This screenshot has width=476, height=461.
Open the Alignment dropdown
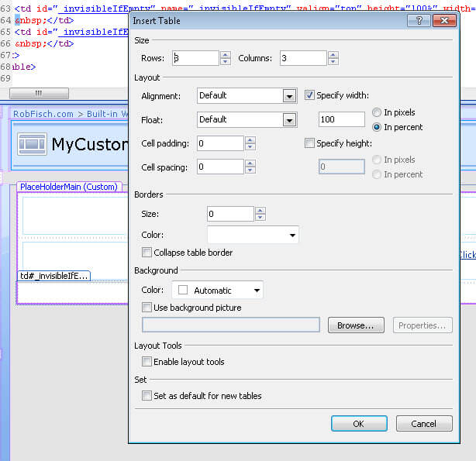point(290,96)
